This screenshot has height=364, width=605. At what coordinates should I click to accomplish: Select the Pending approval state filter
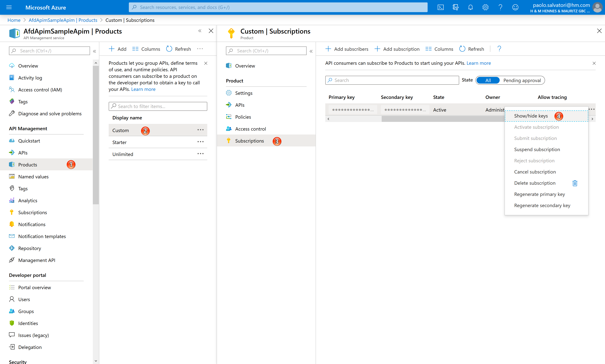pyautogui.click(x=522, y=80)
